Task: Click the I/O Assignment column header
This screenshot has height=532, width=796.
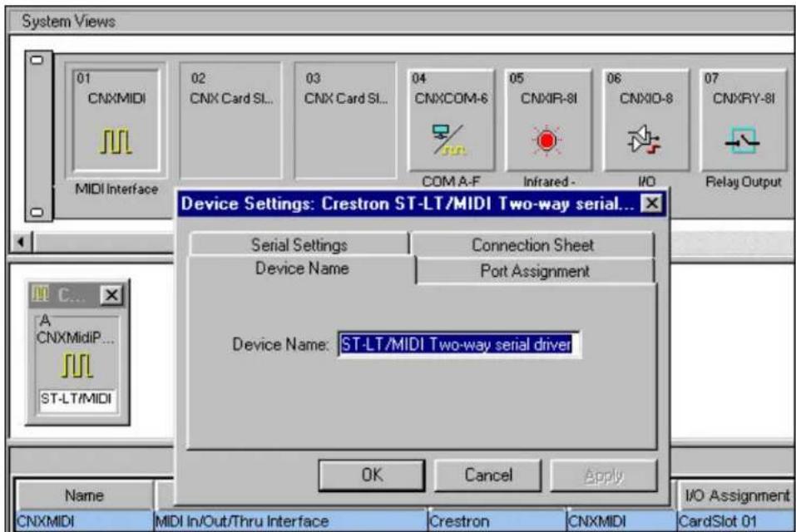Action: [737, 495]
